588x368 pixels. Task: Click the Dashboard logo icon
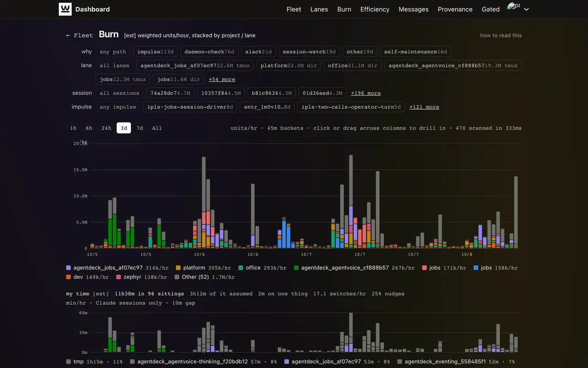(x=65, y=9)
